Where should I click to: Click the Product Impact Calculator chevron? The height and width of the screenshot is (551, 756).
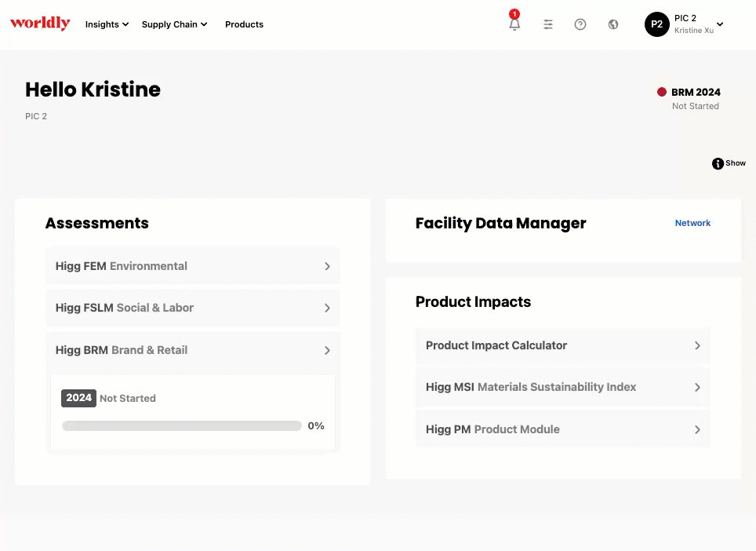click(697, 345)
